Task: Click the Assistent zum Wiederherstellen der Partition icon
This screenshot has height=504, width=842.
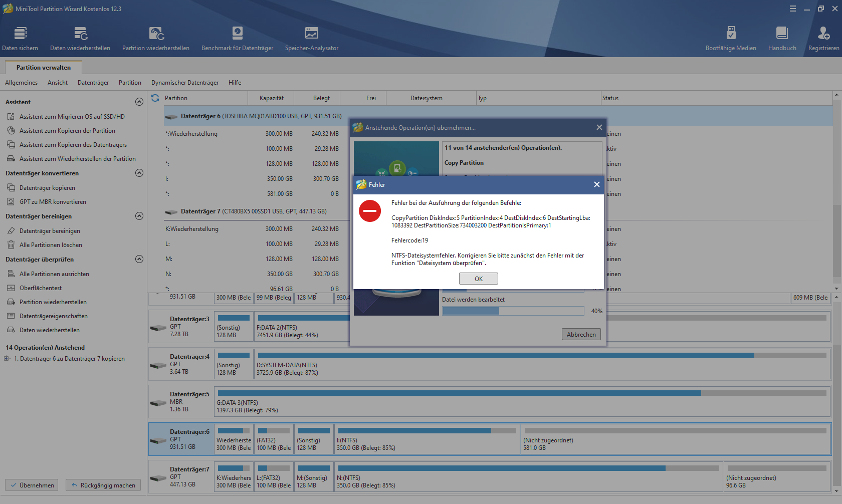Action: point(11,159)
